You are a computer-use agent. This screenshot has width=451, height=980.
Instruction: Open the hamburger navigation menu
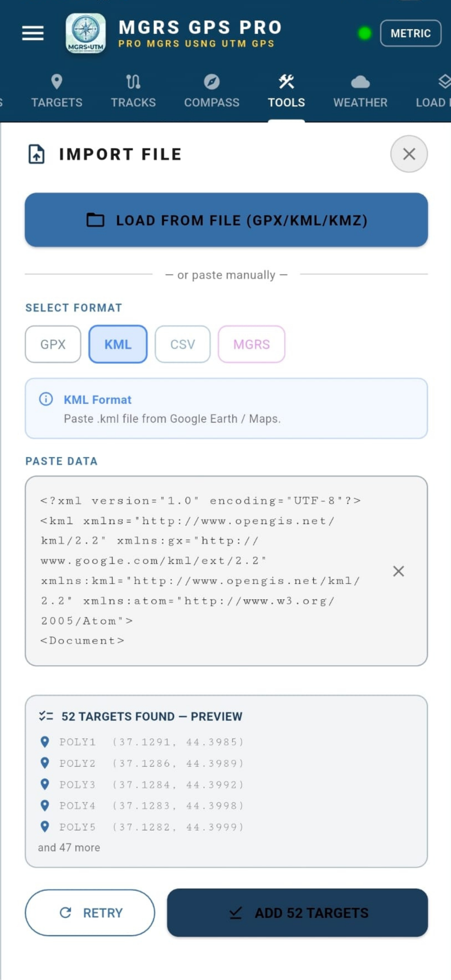click(33, 33)
